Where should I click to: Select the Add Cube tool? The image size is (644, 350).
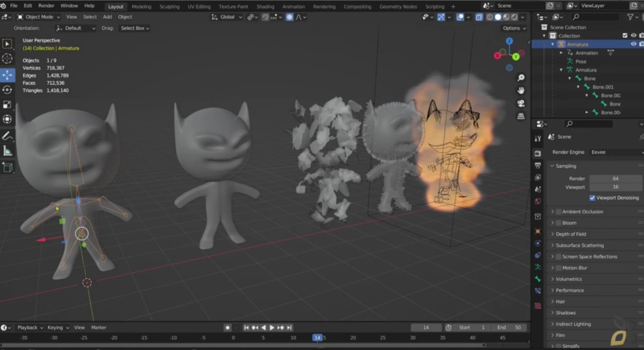point(8,167)
